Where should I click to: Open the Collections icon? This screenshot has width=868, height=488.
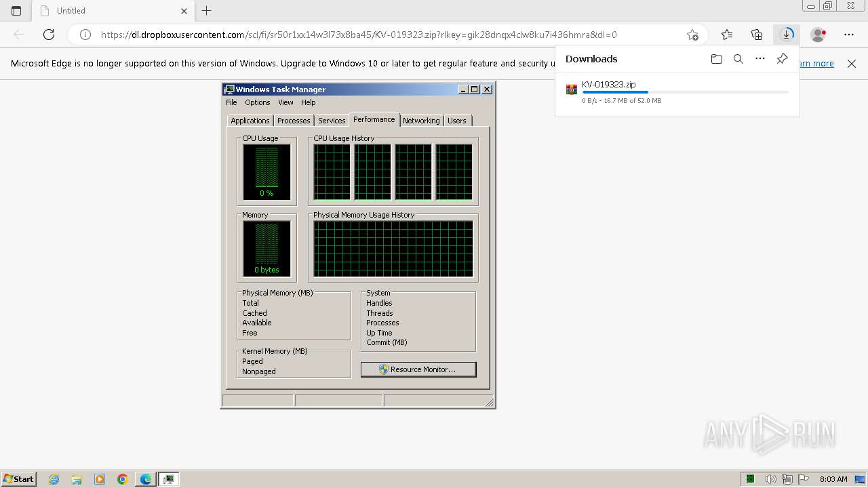[757, 35]
